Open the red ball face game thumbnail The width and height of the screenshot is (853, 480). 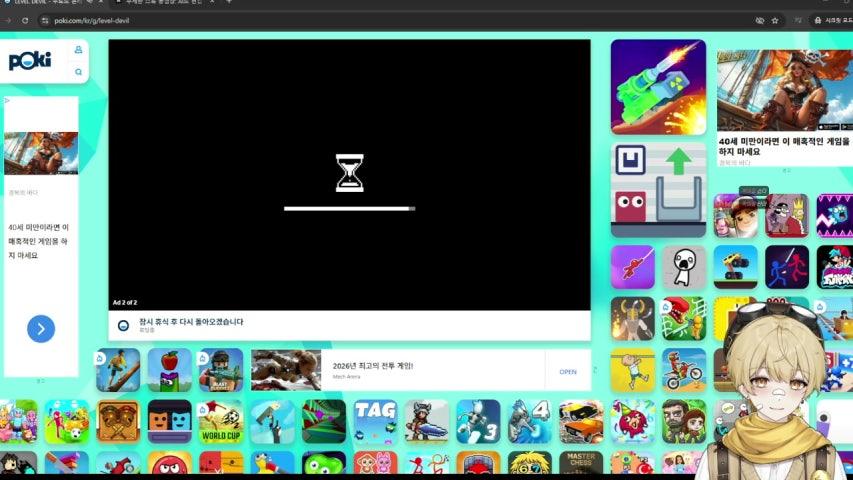[x=170, y=463]
